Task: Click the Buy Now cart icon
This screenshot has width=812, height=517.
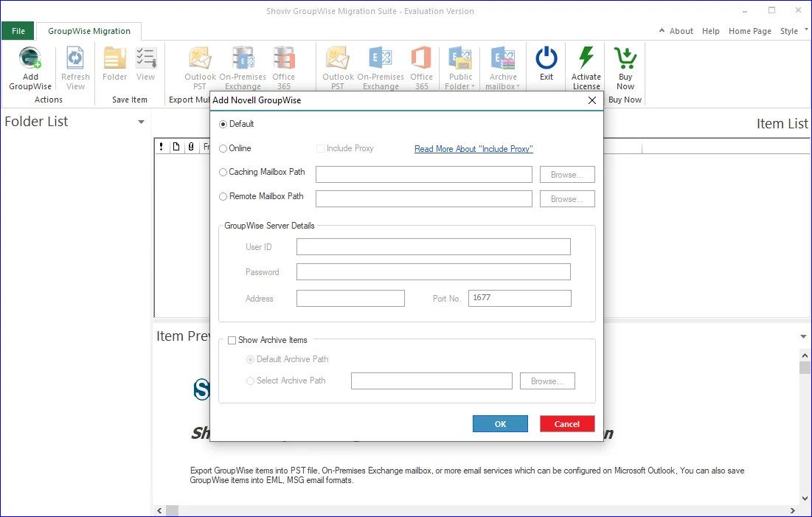Action: click(x=625, y=58)
